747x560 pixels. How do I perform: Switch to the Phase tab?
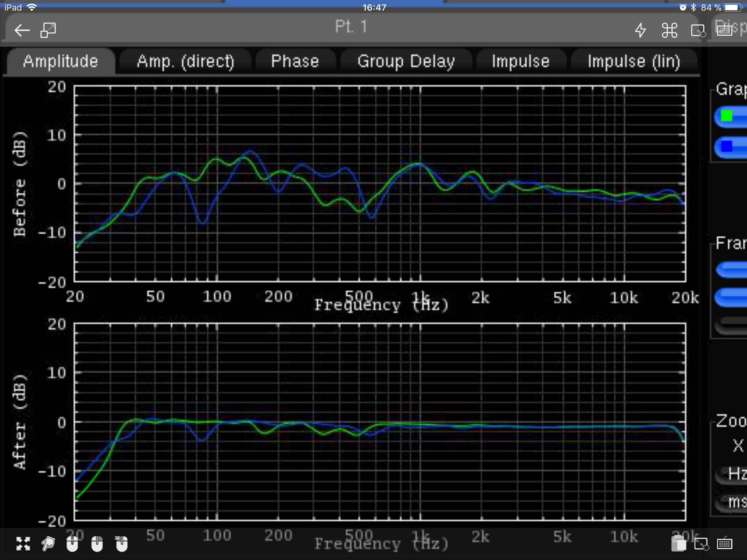pos(295,61)
